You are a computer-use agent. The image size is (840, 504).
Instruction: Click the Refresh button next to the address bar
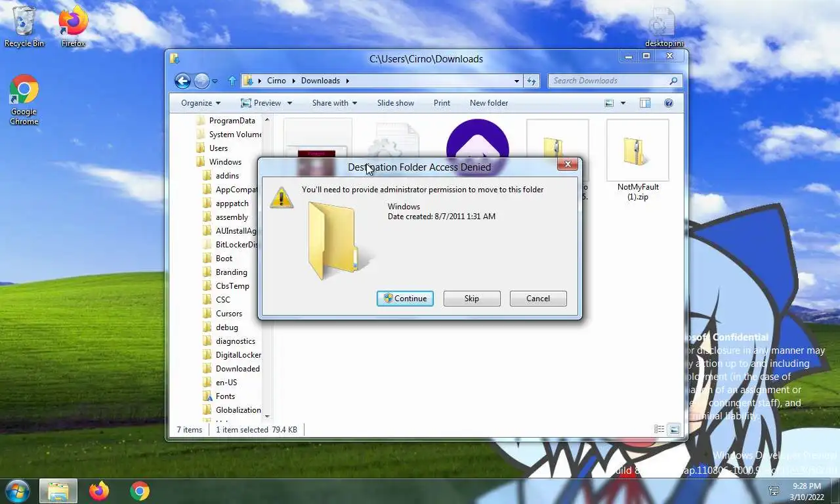tap(532, 81)
